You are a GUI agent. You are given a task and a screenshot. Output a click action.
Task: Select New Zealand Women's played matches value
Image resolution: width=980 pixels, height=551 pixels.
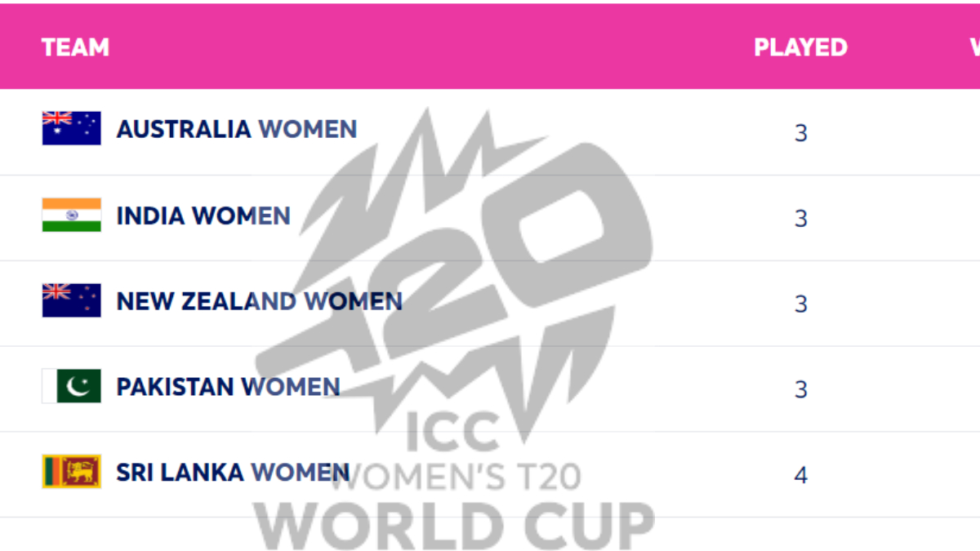click(x=800, y=304)
